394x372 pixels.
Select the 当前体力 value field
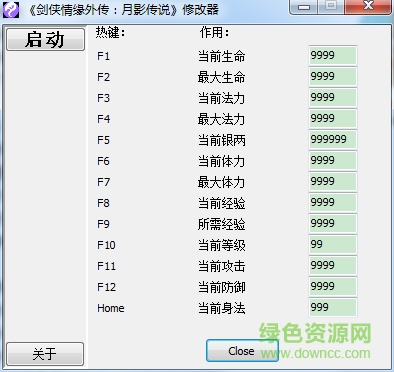click(x=333, y=160)
